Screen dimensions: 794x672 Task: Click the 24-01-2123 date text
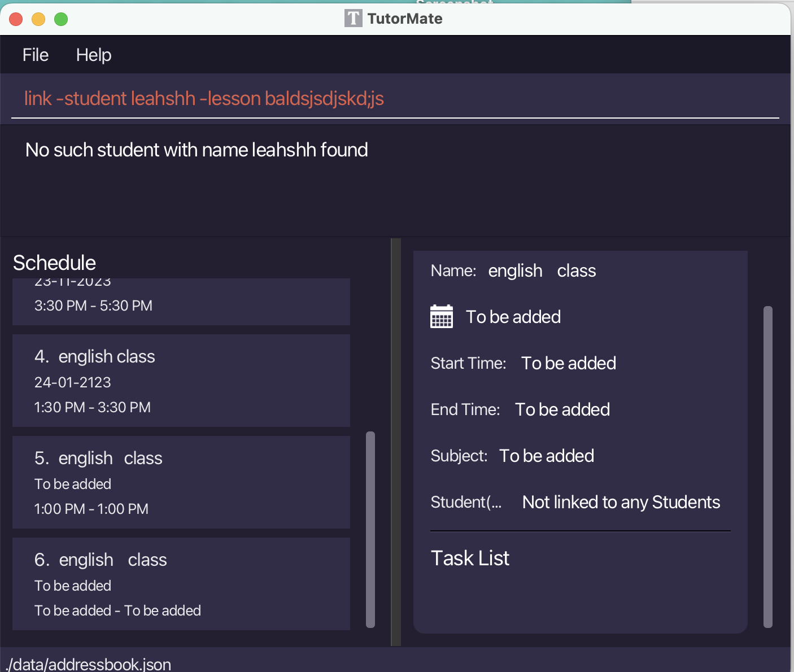click(73, 382)
